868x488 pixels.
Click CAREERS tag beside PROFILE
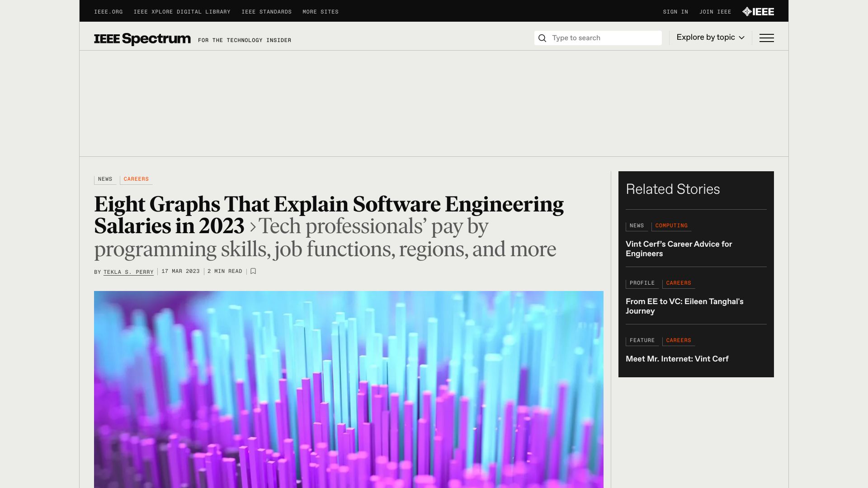679,283
